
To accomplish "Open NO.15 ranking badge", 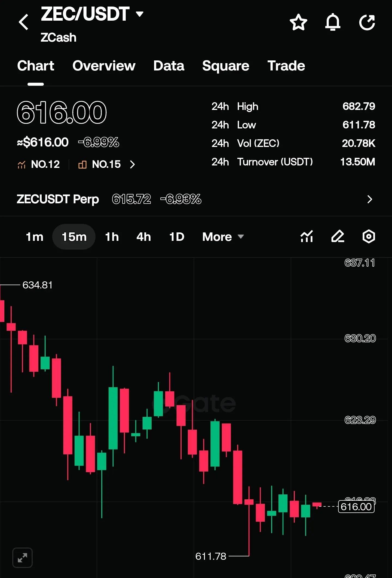I will pyautogui.click(x=99, y=164).
